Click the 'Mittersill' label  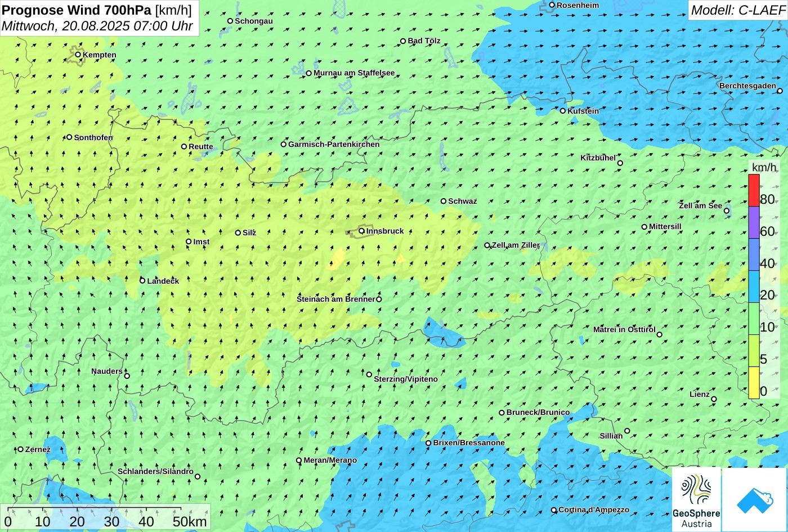665,226
